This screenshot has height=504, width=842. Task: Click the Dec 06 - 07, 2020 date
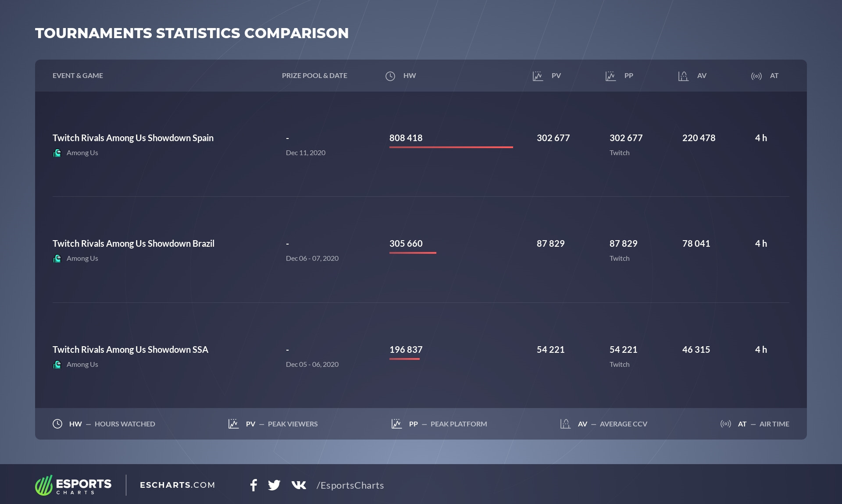click(x=312, y=259)
